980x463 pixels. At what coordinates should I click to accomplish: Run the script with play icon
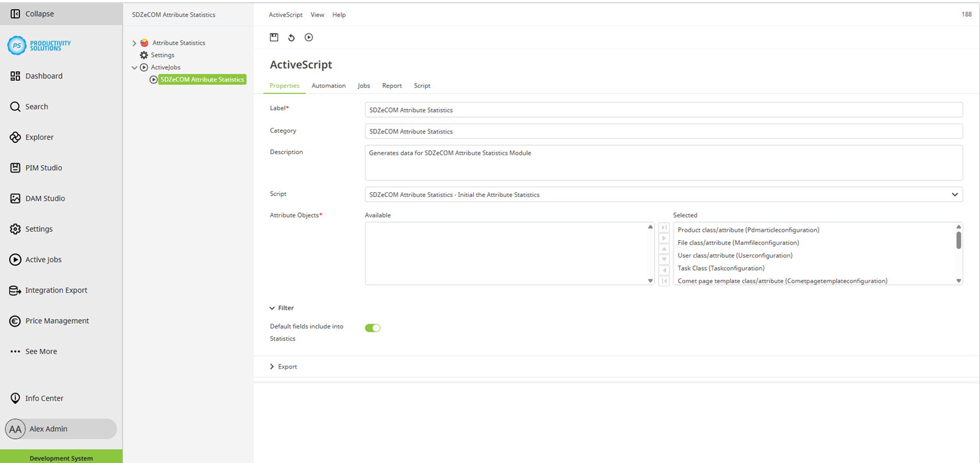(x=309, y=38)
